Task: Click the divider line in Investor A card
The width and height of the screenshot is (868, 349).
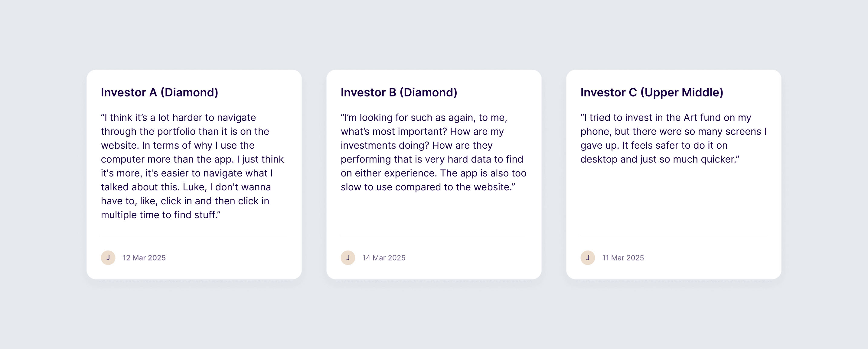Action: [194, 236]
